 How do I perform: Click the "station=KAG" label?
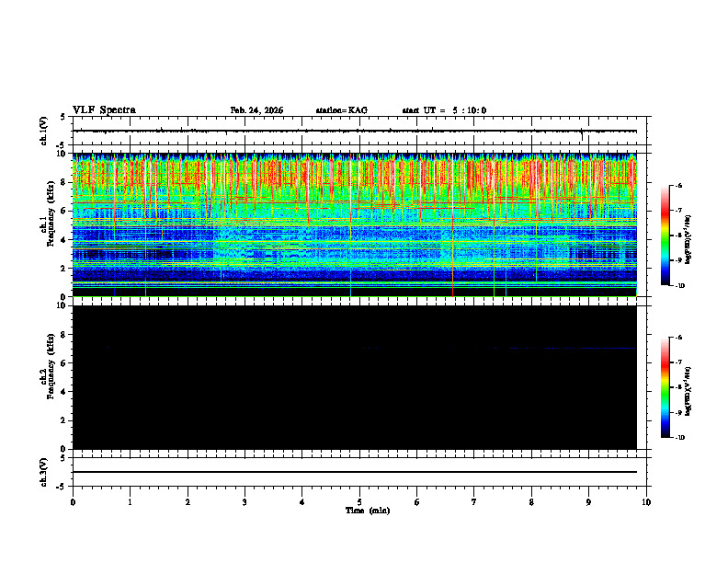341,110
